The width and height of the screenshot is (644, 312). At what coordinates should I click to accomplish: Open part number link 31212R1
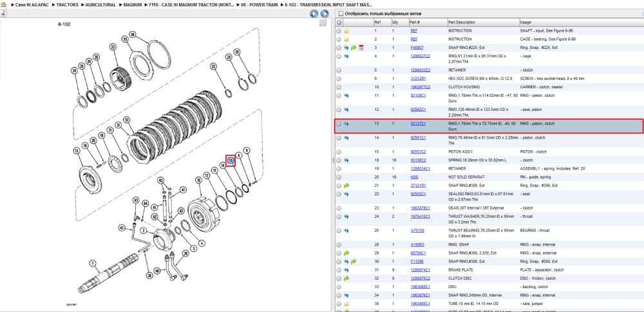tap(418, 78)
